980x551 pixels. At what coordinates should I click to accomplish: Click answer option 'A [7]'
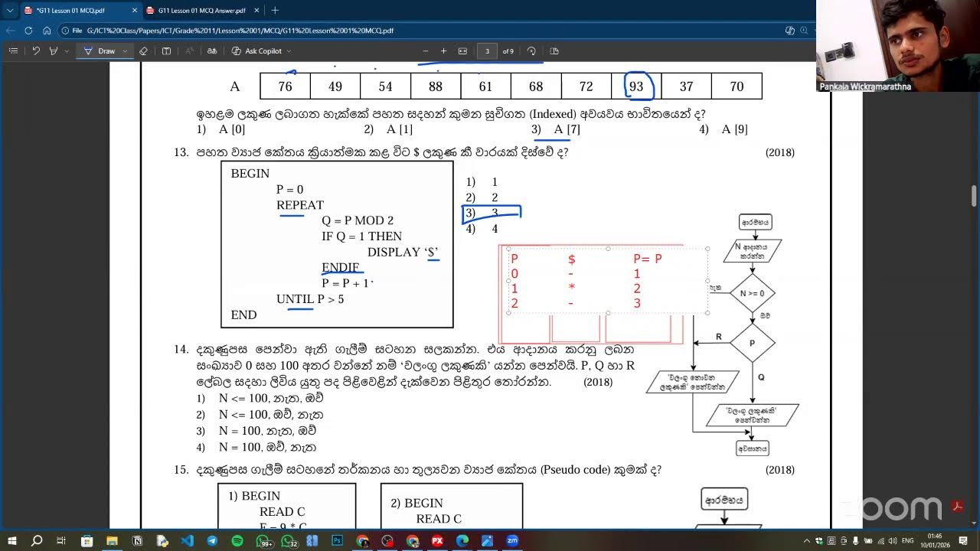click(567, 129)
